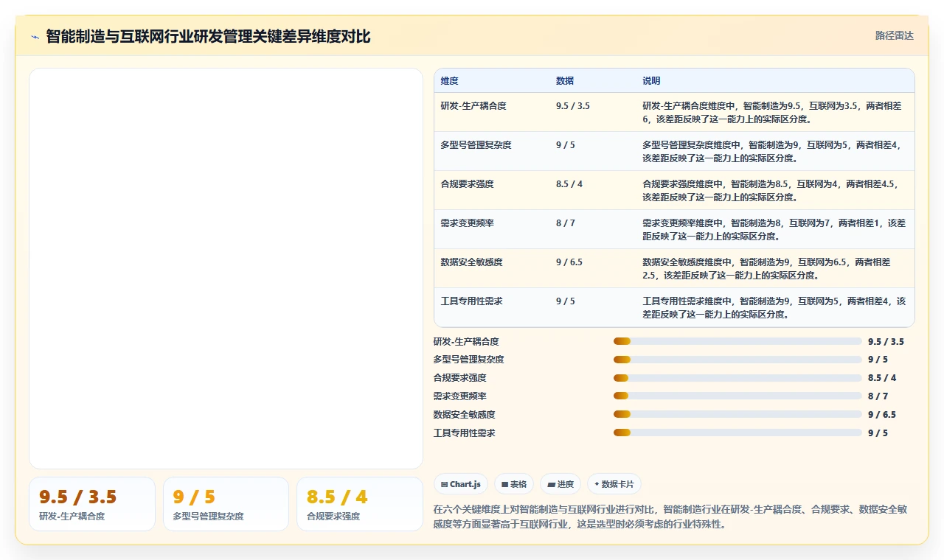The image size is (944, 560).
Task: Click the 合规要求强度 progress bar
Action: [737, 378]
